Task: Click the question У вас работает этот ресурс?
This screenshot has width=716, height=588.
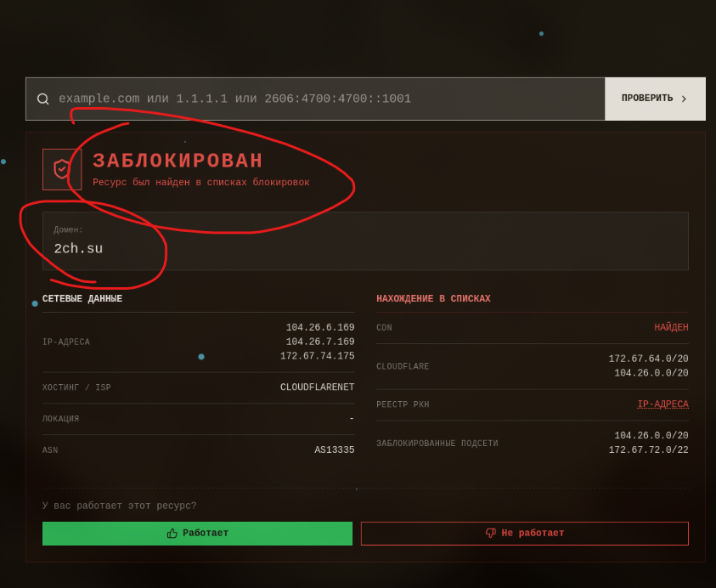Action: (119, 506)
